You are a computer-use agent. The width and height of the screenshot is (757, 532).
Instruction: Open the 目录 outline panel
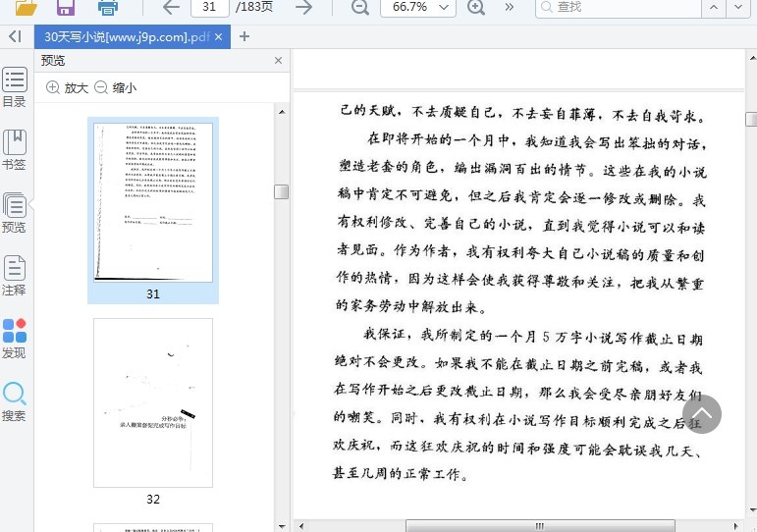point(14,87)
